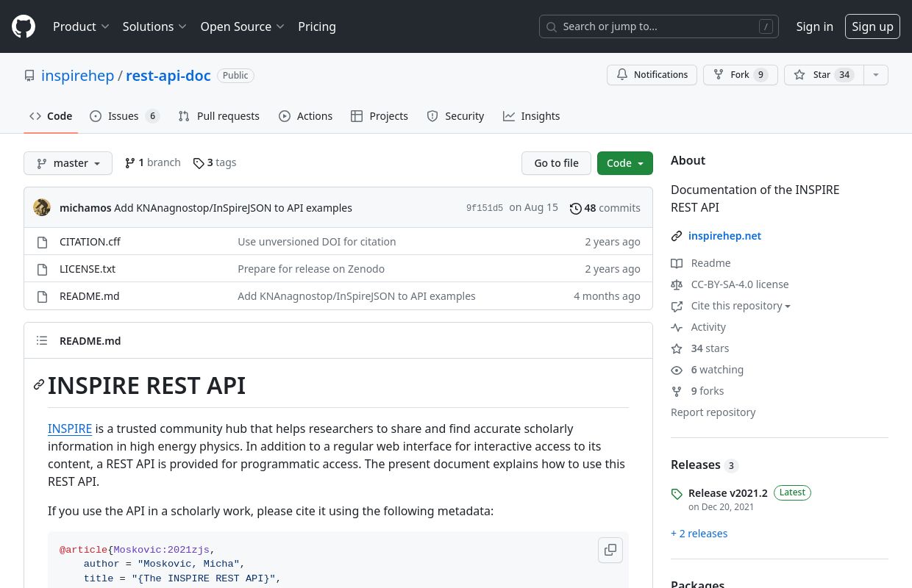View the 6 watching list

(708, 370)
